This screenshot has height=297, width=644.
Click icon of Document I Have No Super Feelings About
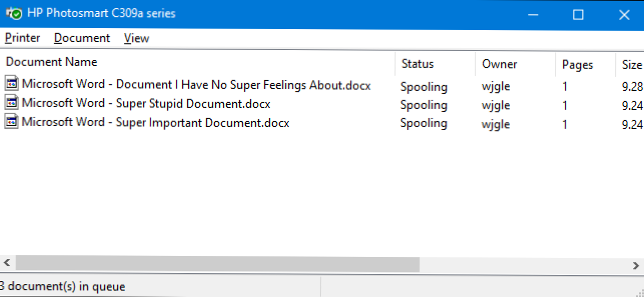click(12, 84)
